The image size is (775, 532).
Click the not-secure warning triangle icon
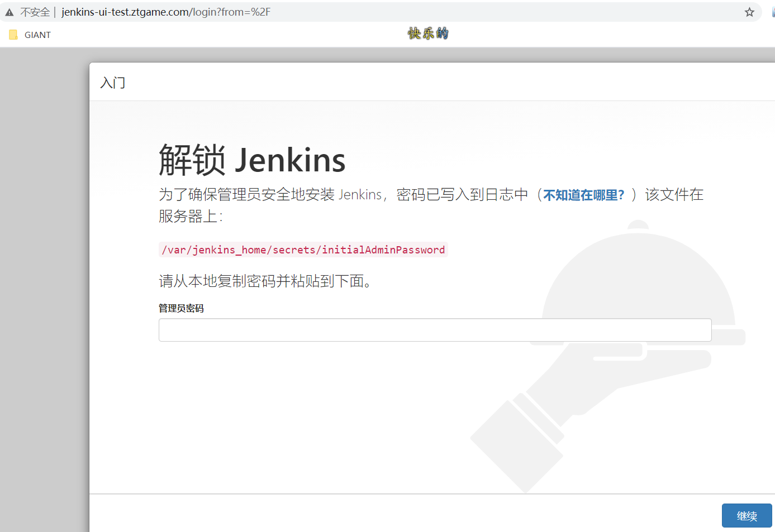point(9,12)
